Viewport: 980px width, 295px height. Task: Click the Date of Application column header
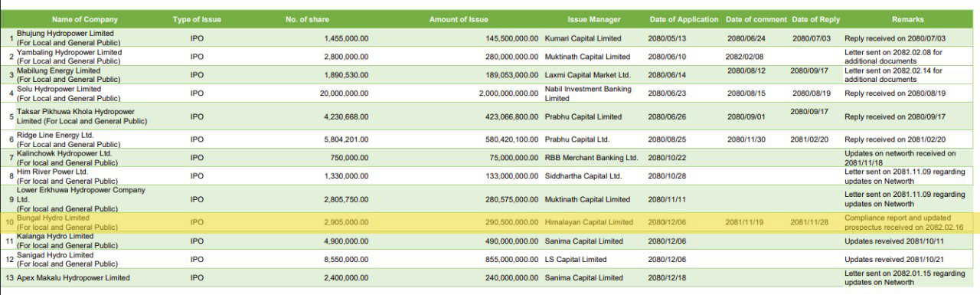point(684,19)
